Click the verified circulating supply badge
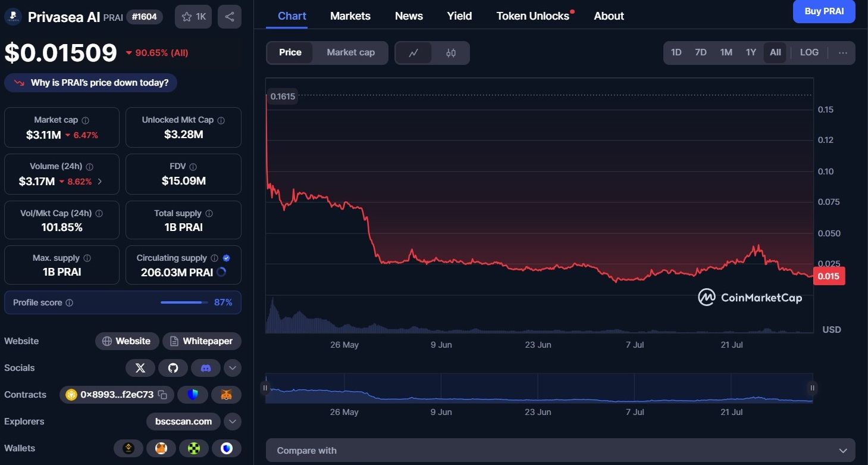Screen dimensions: 868x465 click(227, 258)
